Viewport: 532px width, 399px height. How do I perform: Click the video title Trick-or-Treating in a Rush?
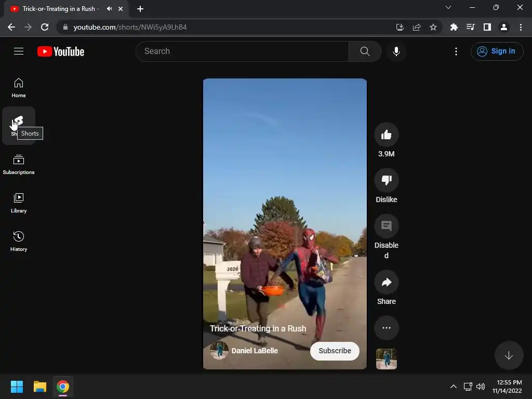click(x=258, y=328)
